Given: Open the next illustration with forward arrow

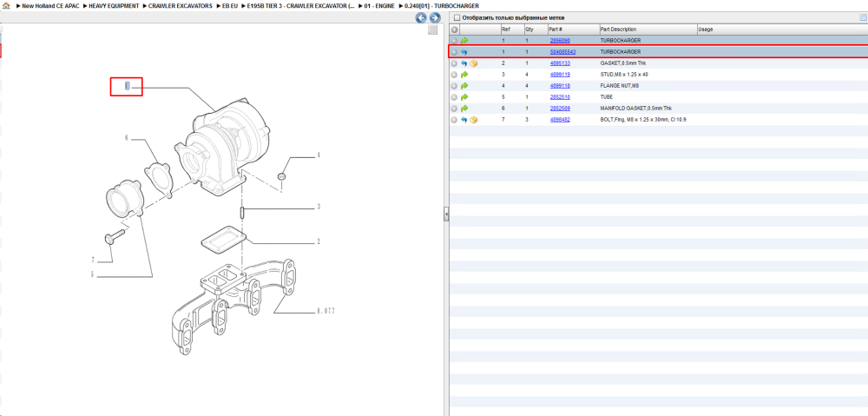Looking at the screenshot, I should pos(435,18).
